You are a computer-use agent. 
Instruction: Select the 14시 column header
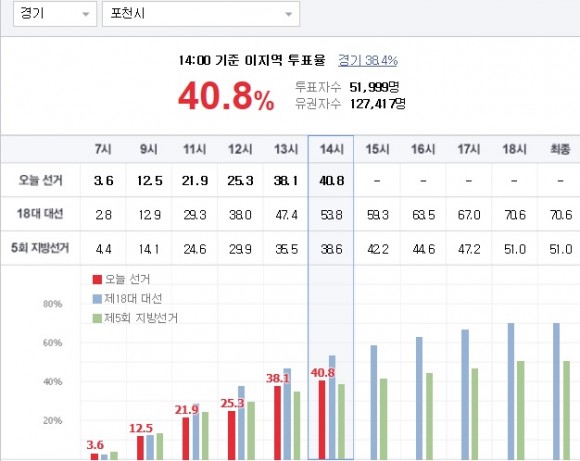[x=331, y=149]
